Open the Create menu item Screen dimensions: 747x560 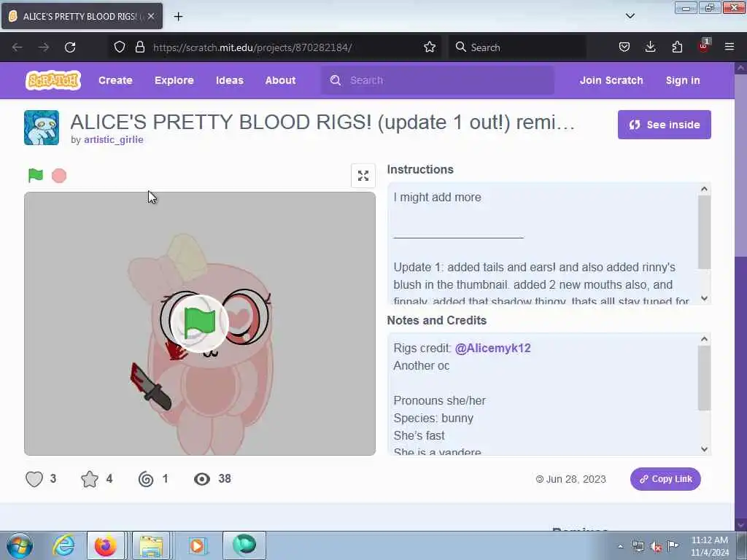tap(115, 80)
